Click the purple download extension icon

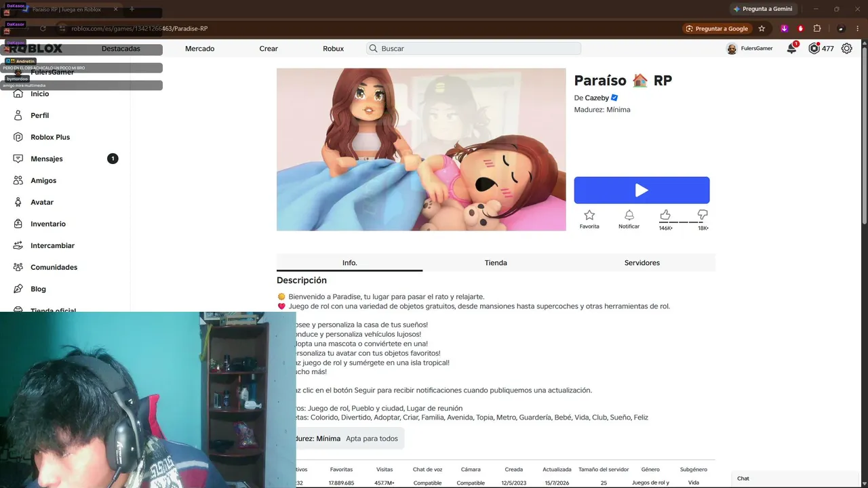pyautogui.click(x=785, y=28)
